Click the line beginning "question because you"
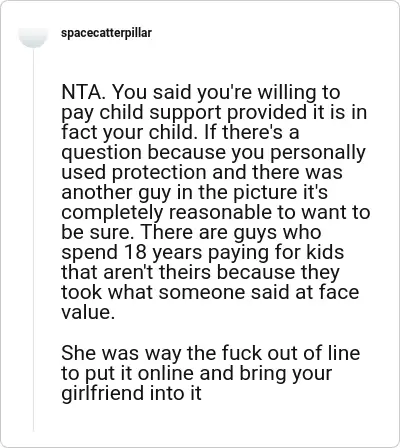This screenshot has height=448, width=400. (x=213, y=153)
